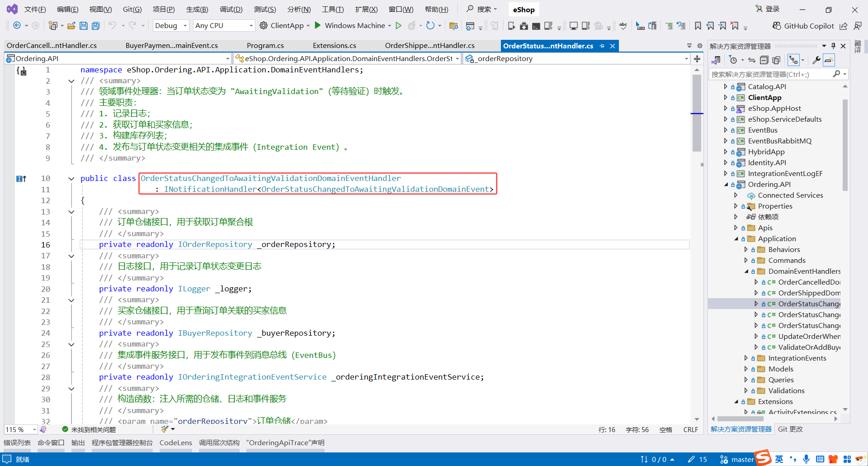Viewport: 868px width, 466px height.
Task: Toggle a bookmark on the current line
Action: (x=698, y=26)
